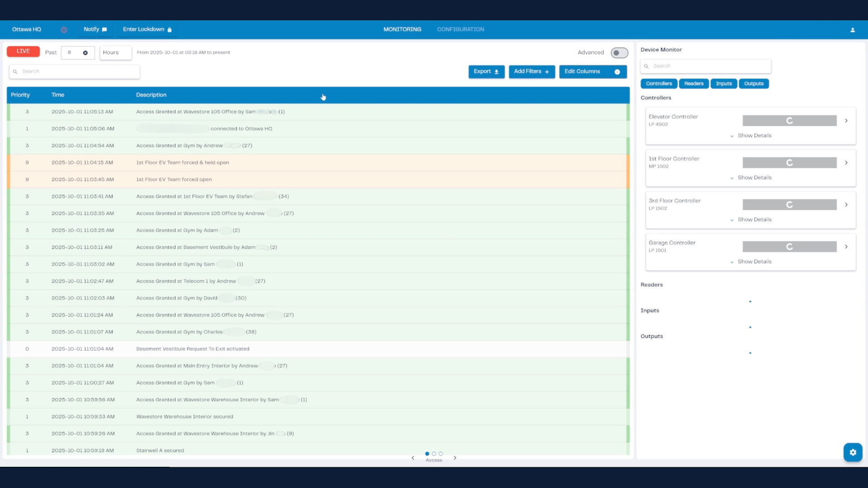
Task: Toggle the LIVE mode button
Action: click(x=23, y=52)
